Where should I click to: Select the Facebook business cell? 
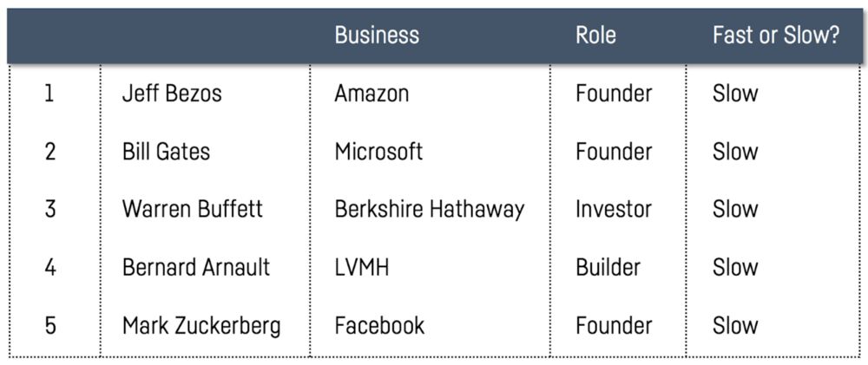[379, 326]
